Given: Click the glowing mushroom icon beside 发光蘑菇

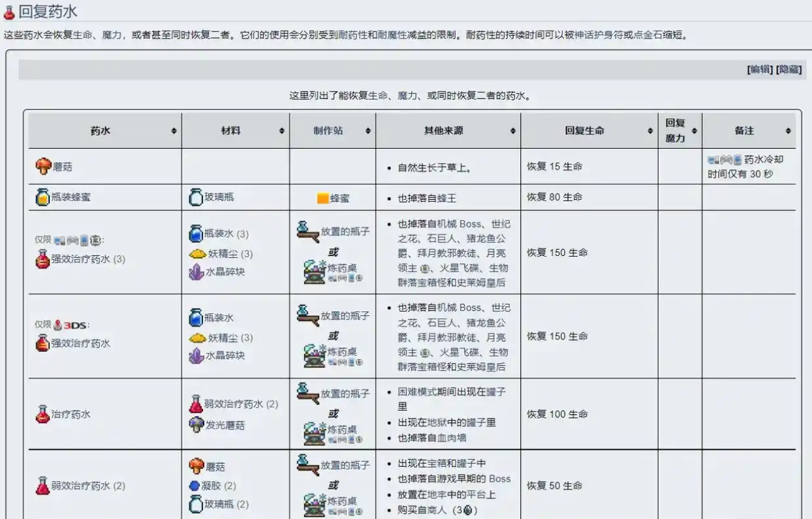Looking at the screenshot, I should [x=196, y=425].
